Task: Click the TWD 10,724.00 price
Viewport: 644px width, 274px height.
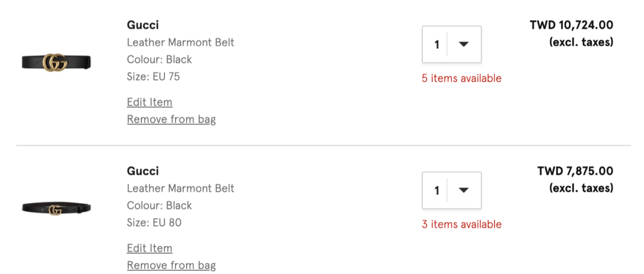Action: pyautogui.click(x=571, y=25)
